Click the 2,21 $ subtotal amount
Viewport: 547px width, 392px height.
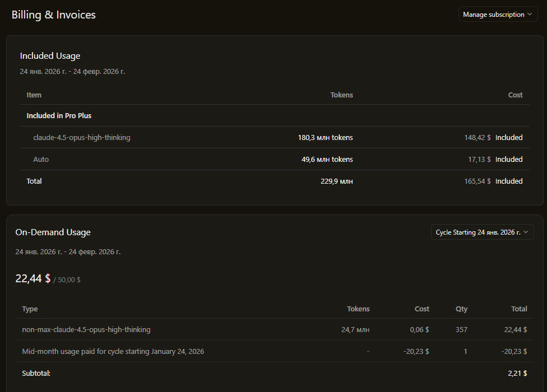(517, 373)
